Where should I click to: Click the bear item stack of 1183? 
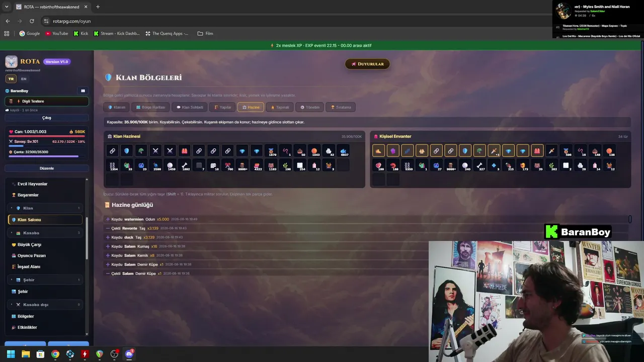point(271,165)
